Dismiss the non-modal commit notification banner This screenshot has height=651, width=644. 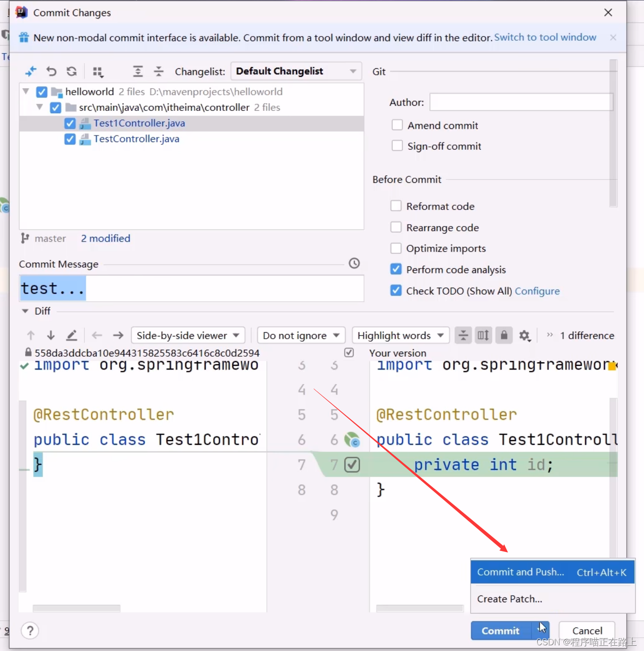[x=613, y=37]
